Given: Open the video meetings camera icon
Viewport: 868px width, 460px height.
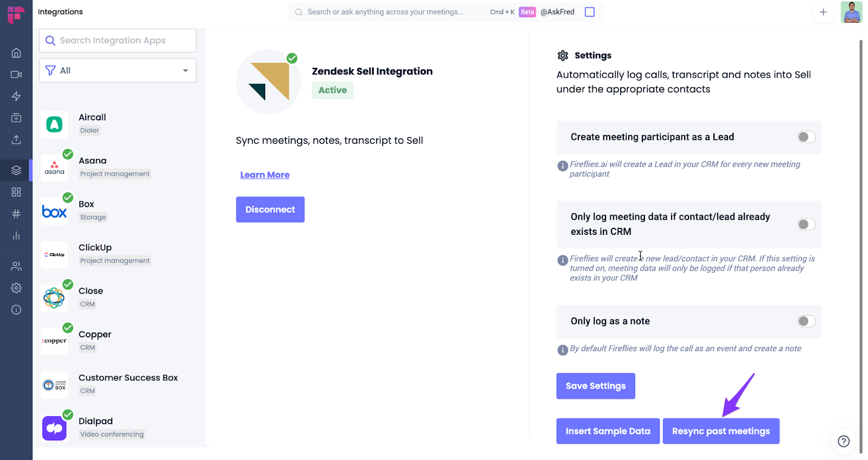Looking at the screenshot, I should pyautogui.click(x=16, y=74).
